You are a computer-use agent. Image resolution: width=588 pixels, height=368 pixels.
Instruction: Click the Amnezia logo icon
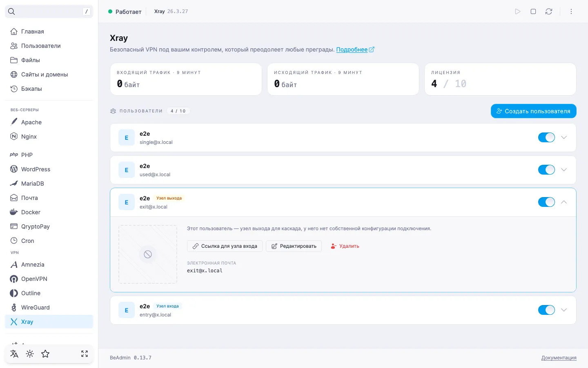pyautogui.click(x=14, y=265)
